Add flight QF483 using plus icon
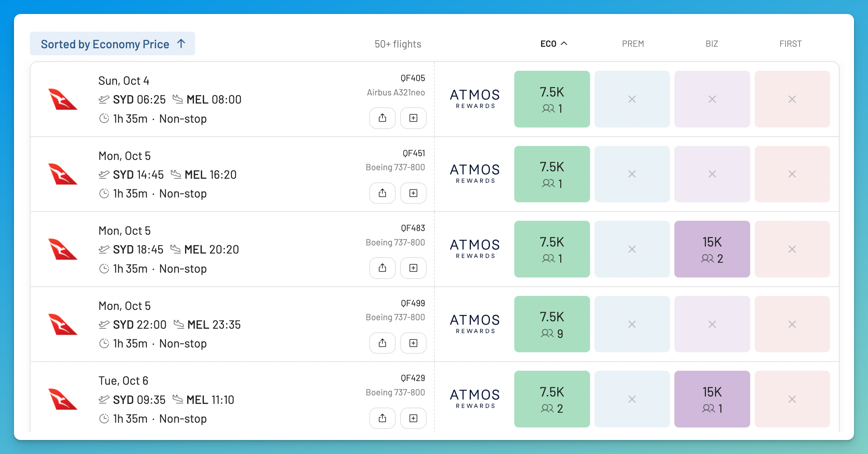This screenshot has width=868, height=454. (x=413, y=268)
